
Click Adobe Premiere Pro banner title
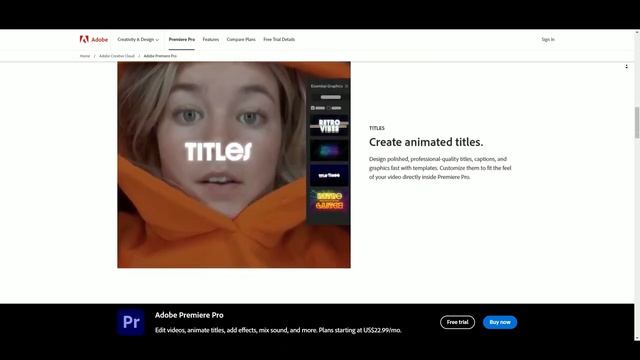click(189, 315)
